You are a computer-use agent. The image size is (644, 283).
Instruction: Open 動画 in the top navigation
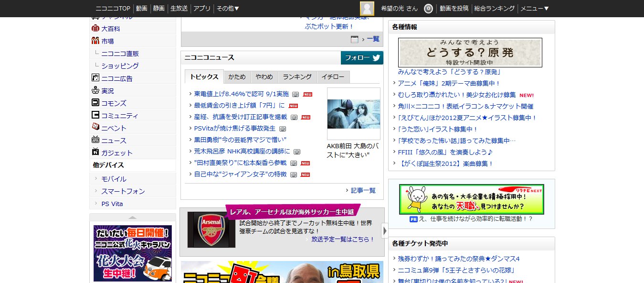tap(141, 9)
